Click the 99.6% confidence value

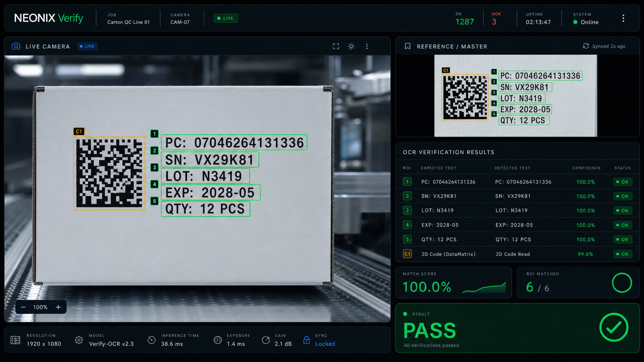585,254
